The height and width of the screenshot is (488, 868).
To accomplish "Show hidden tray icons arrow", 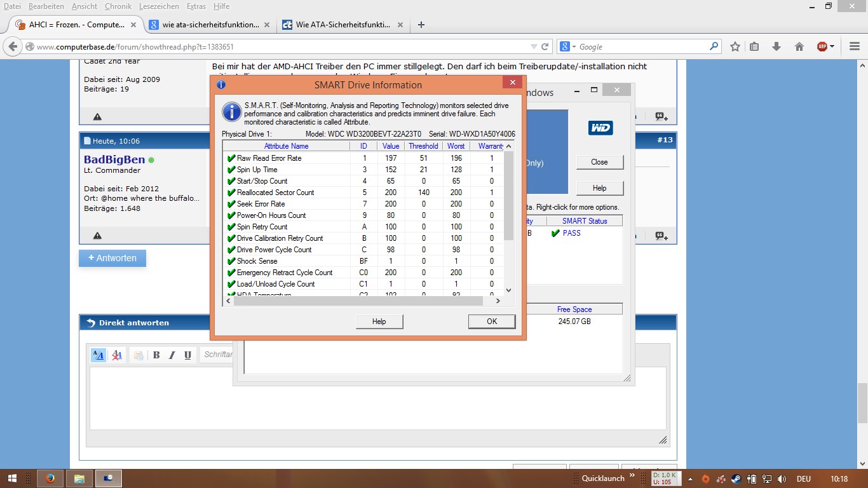I will [x=689, y=478].
